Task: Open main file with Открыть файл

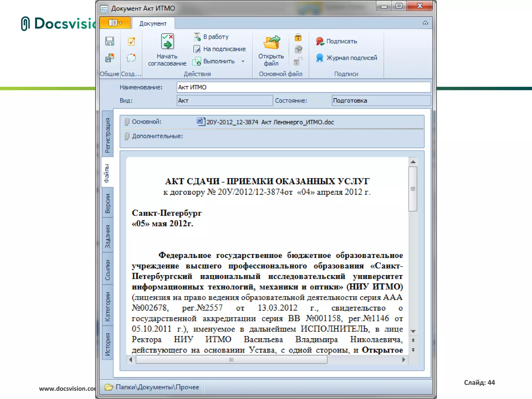Action: click(x=271, y=50)
